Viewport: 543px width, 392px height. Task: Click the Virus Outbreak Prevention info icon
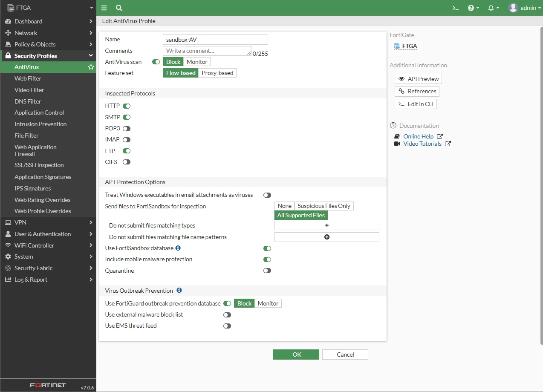click(x=179, y=290)
